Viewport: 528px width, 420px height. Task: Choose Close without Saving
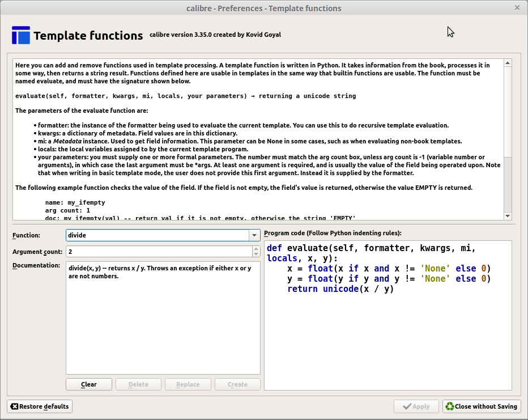click(481, 406)
